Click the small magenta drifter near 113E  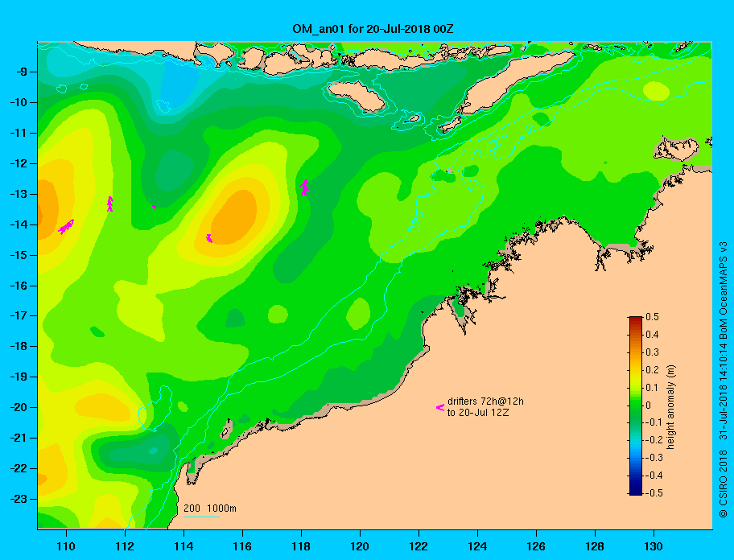154,206
